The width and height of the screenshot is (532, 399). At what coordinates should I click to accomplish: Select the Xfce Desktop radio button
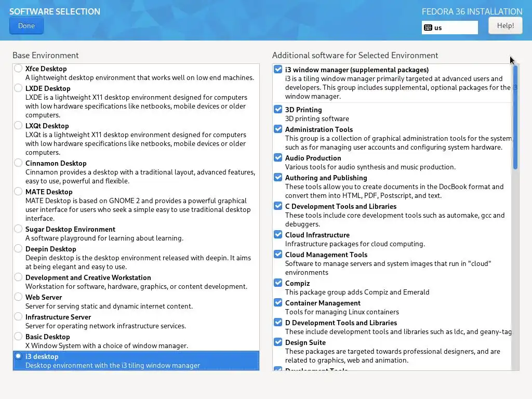coord(18,69)
